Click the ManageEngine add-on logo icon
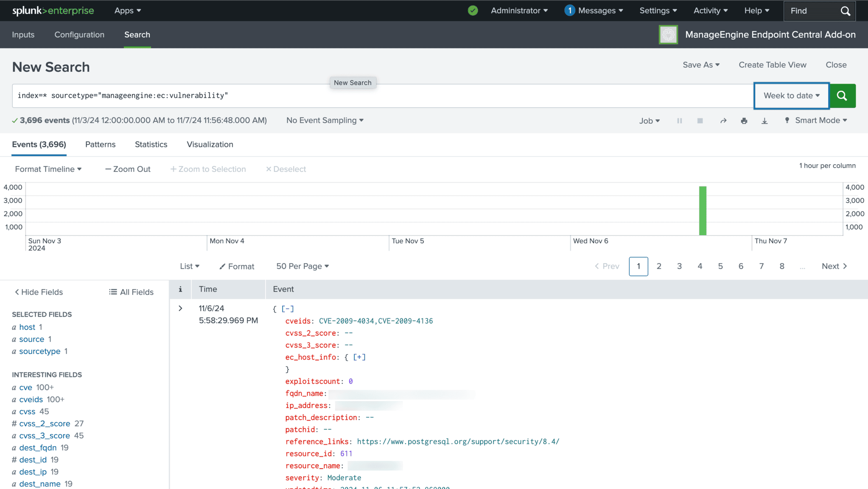Screen dimensions: 868x489 668,35
